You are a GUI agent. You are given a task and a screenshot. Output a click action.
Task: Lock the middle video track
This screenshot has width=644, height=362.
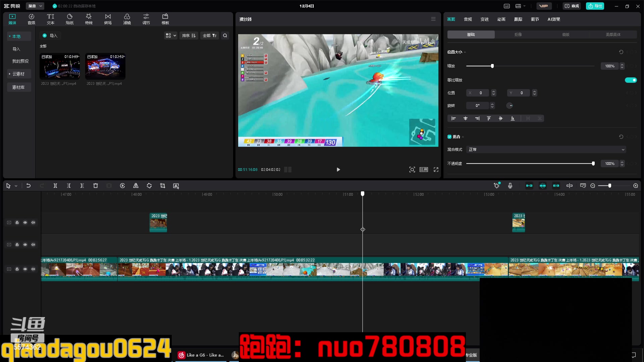coord(17,245)
